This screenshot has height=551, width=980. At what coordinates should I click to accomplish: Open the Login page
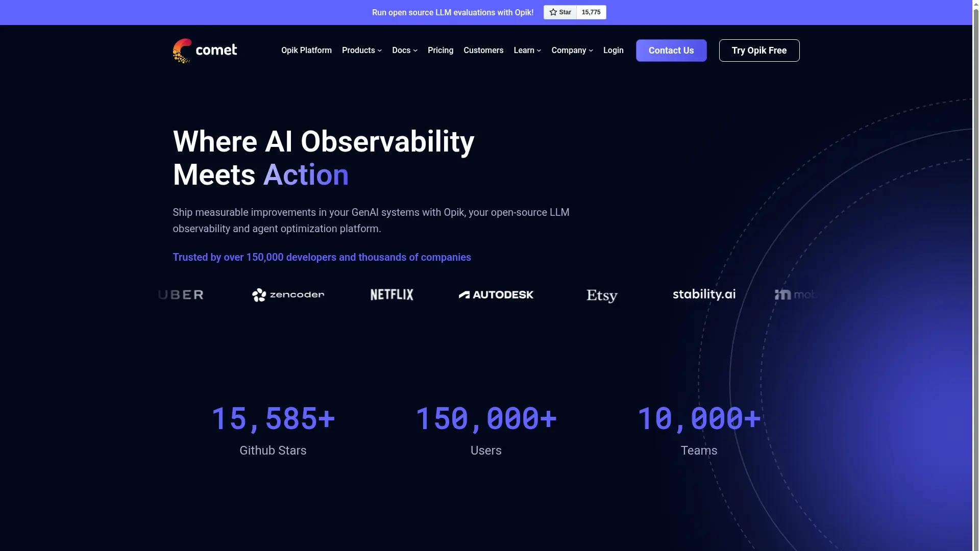[613, 50]
